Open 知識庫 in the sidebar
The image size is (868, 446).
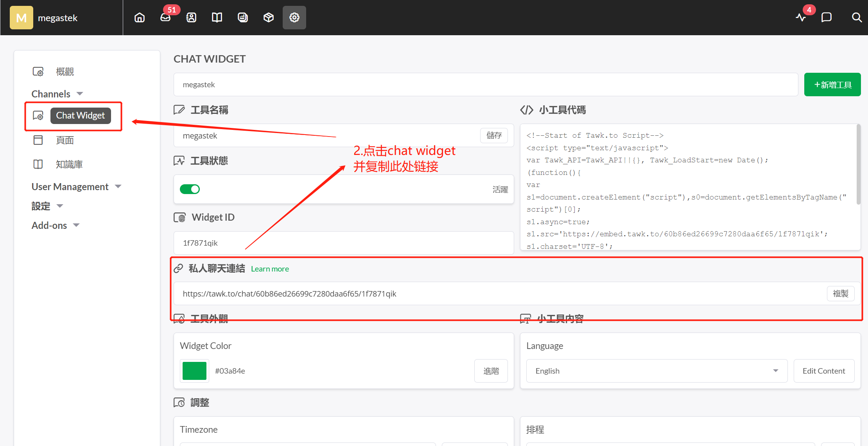point(69,164)
